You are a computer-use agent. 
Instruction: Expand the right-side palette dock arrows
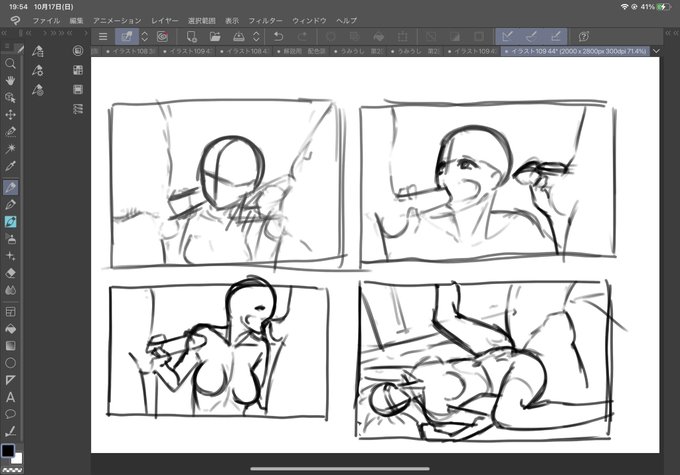click(x=672, y=33)
